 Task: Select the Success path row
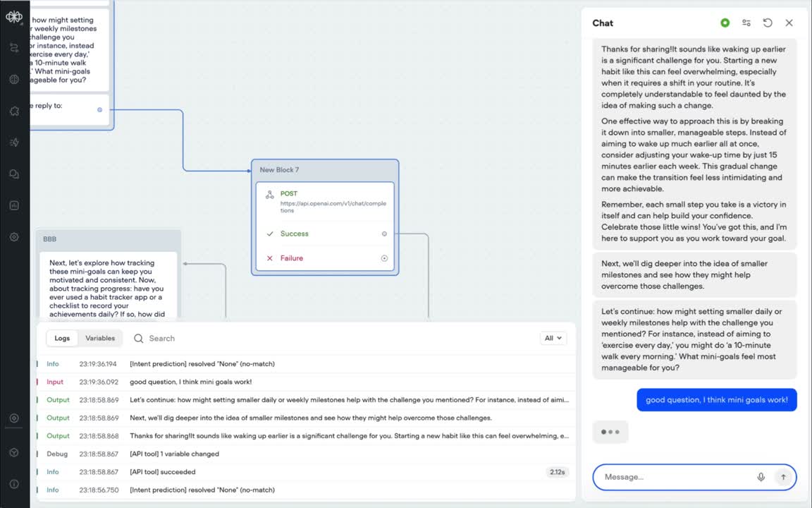point(325,234)
